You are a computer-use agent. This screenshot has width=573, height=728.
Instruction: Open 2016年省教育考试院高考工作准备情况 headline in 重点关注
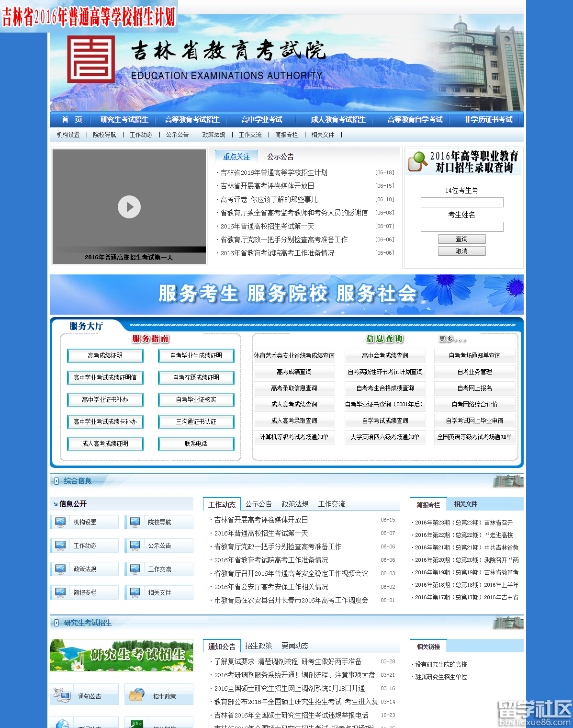(x=278, y=253)
